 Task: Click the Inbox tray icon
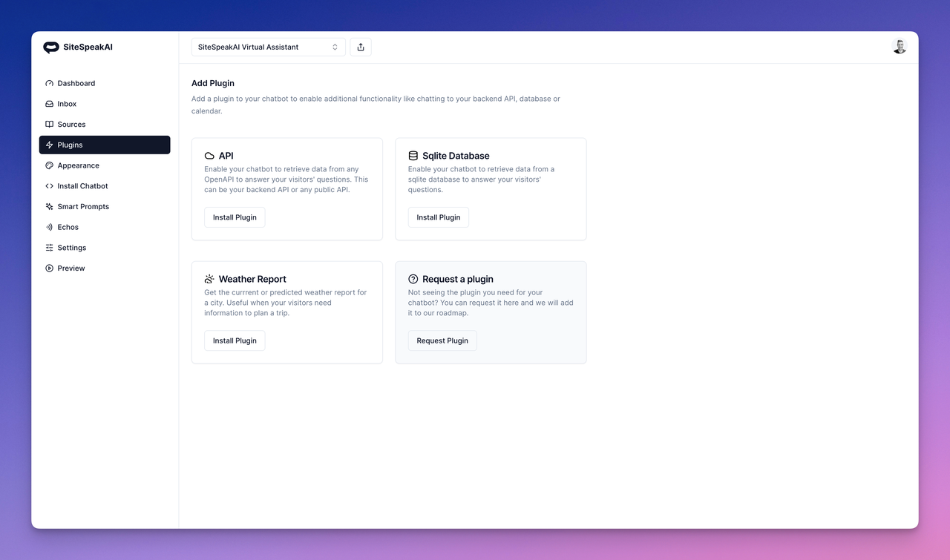49,104
